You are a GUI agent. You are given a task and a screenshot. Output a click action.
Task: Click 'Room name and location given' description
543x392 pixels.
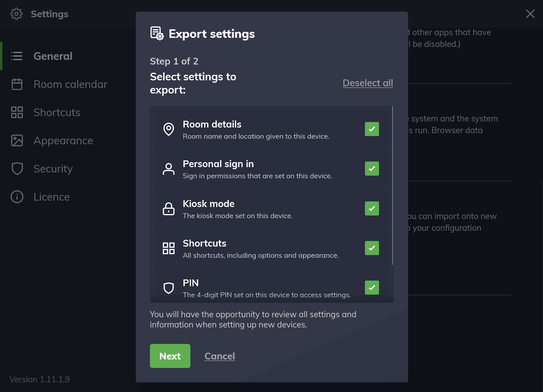click(256, 136)
